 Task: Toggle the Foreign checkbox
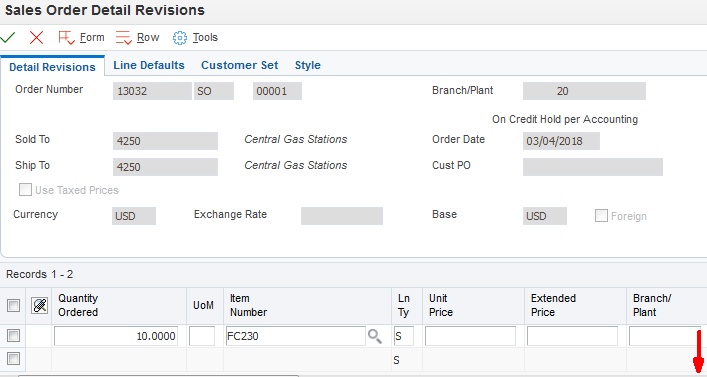[x=601, y=216]
